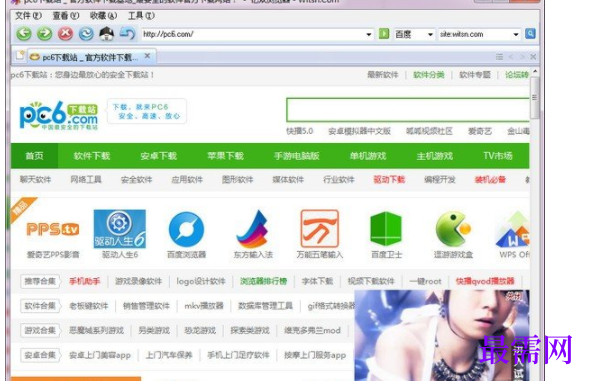Open the 收藏 menu
The height and width of the screenshot is (381, 591).
pos(104,16)
